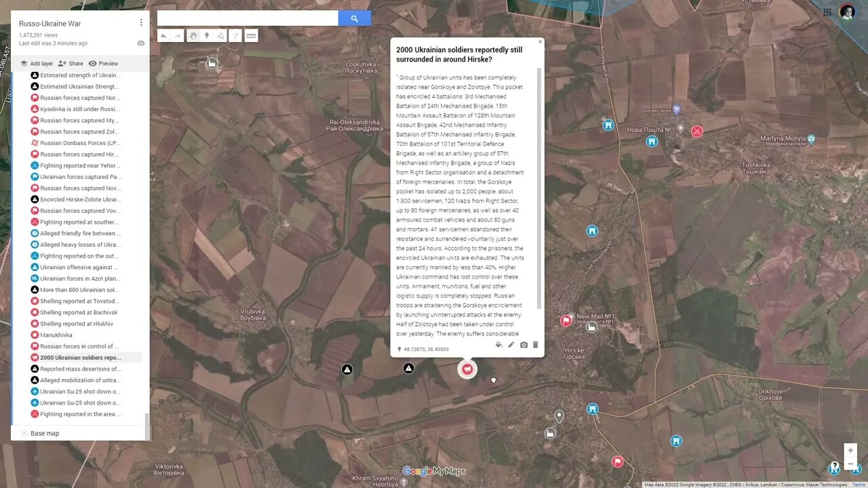Open the help question mark icon
Viewport: 868px width, 488px height.
click(835, 466)
